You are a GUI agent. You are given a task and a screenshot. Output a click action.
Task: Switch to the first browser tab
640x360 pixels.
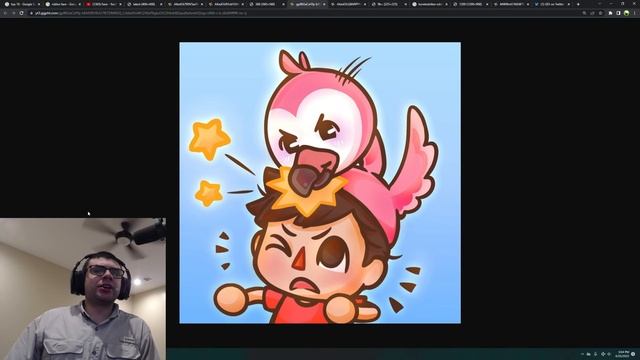[22, 4]
